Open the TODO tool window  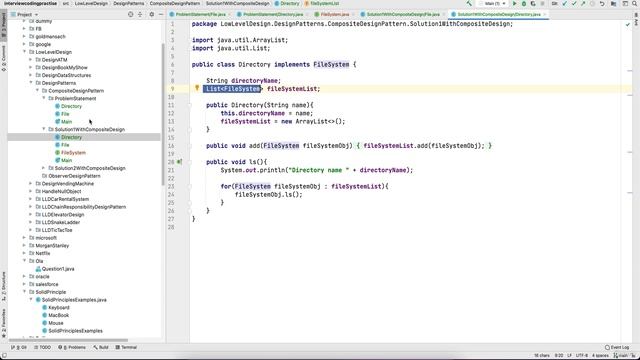pyautogui.click(x=42, y=347)
